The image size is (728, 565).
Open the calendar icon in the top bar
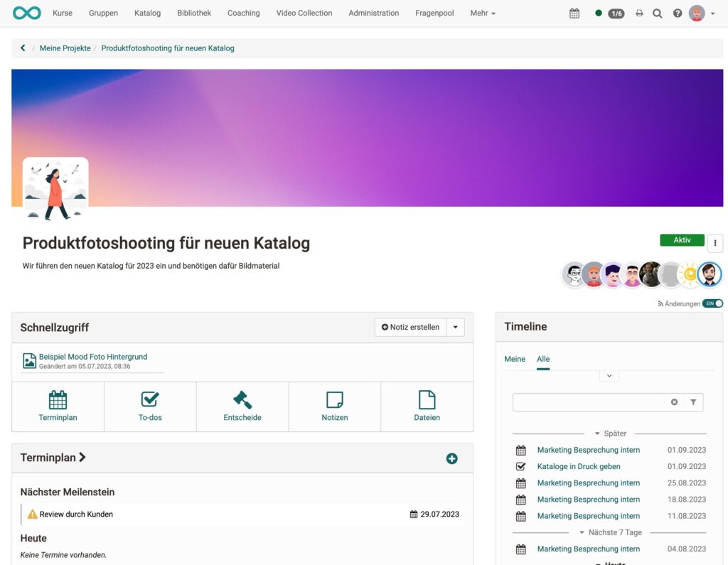pos(574,13)
